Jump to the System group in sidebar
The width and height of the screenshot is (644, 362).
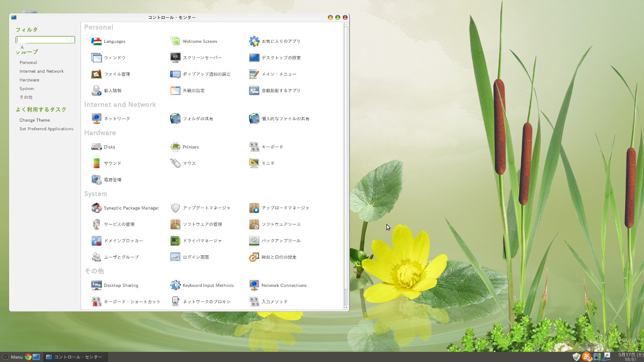27,88
